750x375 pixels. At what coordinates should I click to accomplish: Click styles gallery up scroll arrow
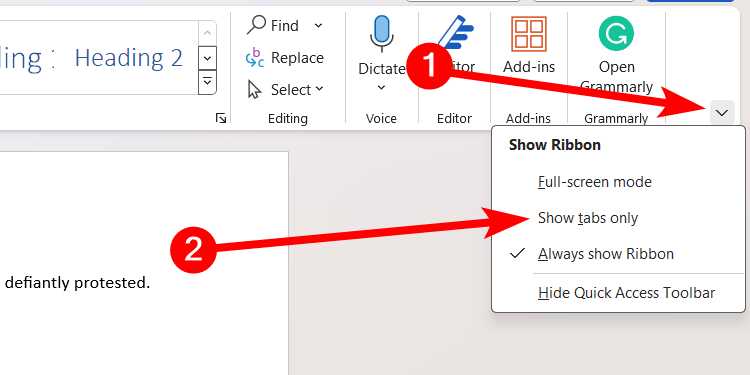click(207, 33)
